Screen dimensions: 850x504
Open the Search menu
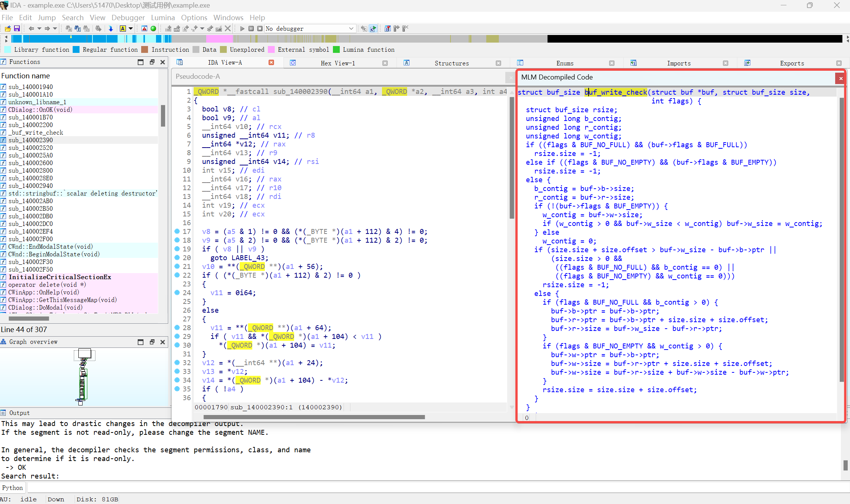[x=73, y=17]
